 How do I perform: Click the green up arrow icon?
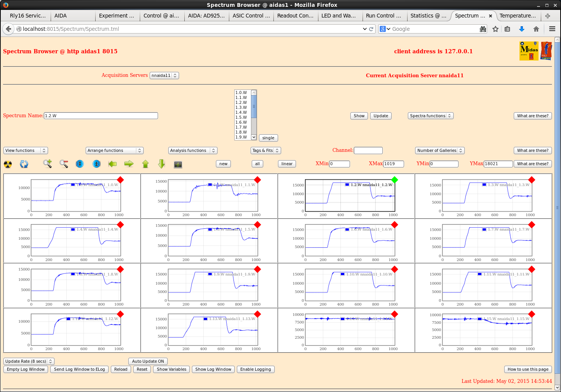(145, 164)
